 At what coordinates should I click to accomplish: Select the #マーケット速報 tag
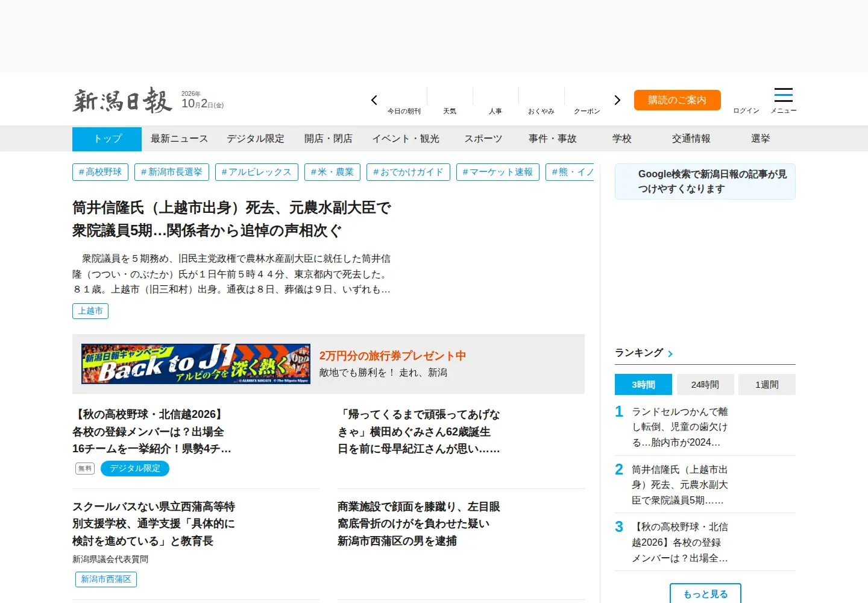[x=498, y=172]
